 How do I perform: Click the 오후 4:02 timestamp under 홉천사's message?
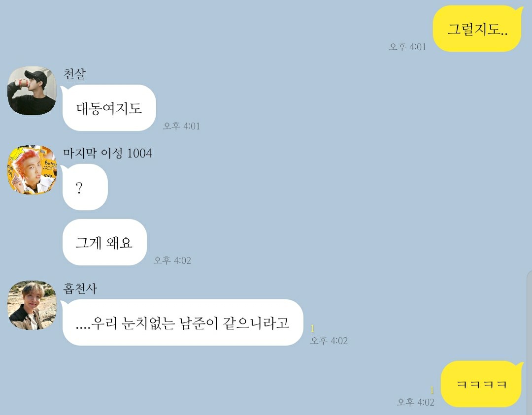329,340
